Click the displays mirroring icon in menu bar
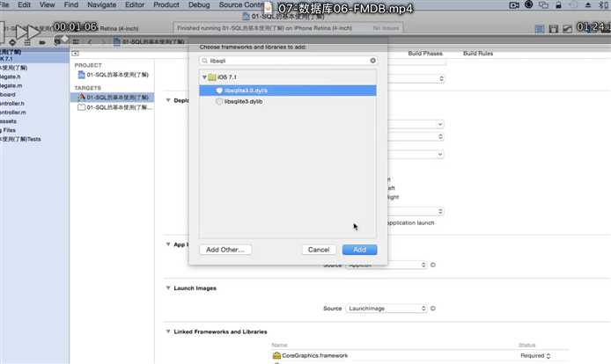This screenshot has height=364, width=611. pos(543,5)
